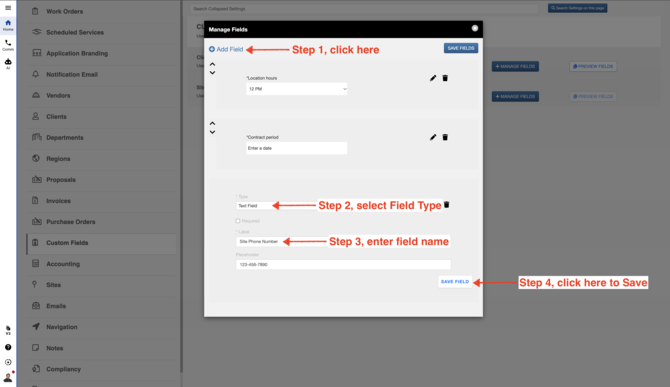670x387 pixels.
Task: Click the Sites pin icon
Action: tap(35, 284)
